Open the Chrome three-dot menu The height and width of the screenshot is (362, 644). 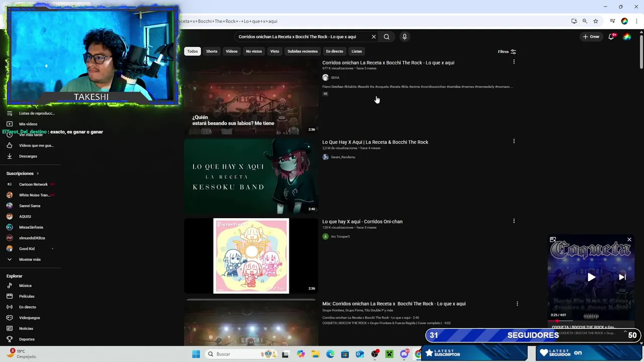pyautogui.click(x=636, y=21)
